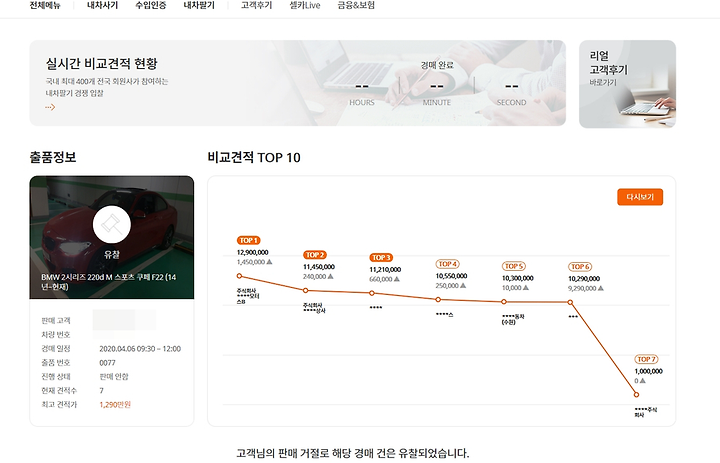Screen dimensions: 720x463
Task: Open the 내차팔기 menu item
Action: tap(199, 6)
